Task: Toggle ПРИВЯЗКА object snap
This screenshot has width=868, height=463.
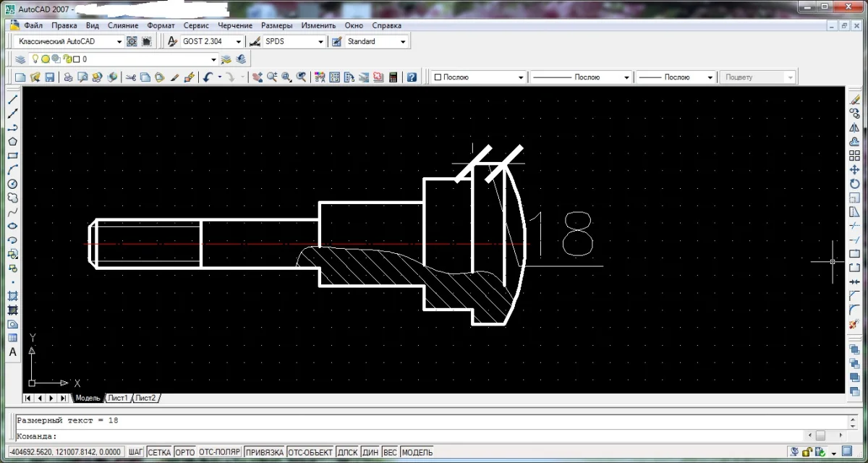Action: (264, 452)
